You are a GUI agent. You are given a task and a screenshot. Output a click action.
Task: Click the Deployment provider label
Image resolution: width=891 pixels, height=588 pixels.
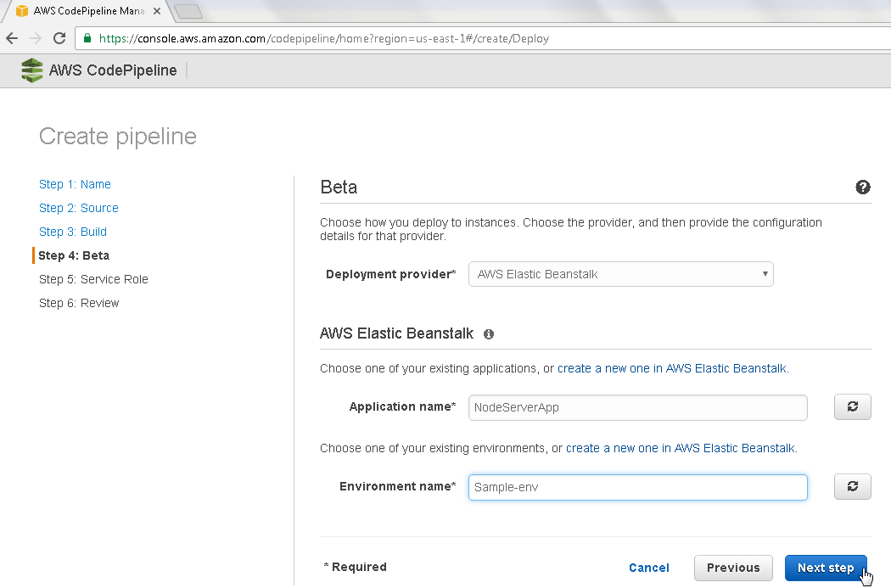(391, 274)
